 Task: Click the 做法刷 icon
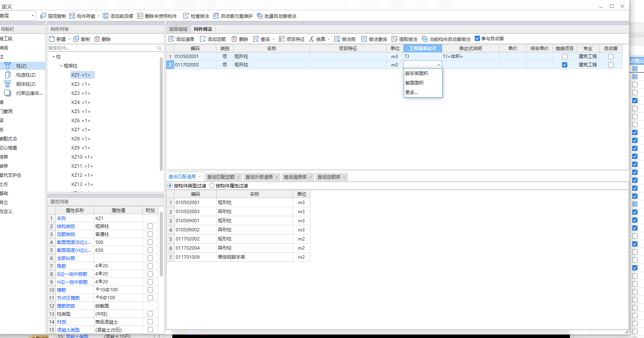(x=337, y=39)
